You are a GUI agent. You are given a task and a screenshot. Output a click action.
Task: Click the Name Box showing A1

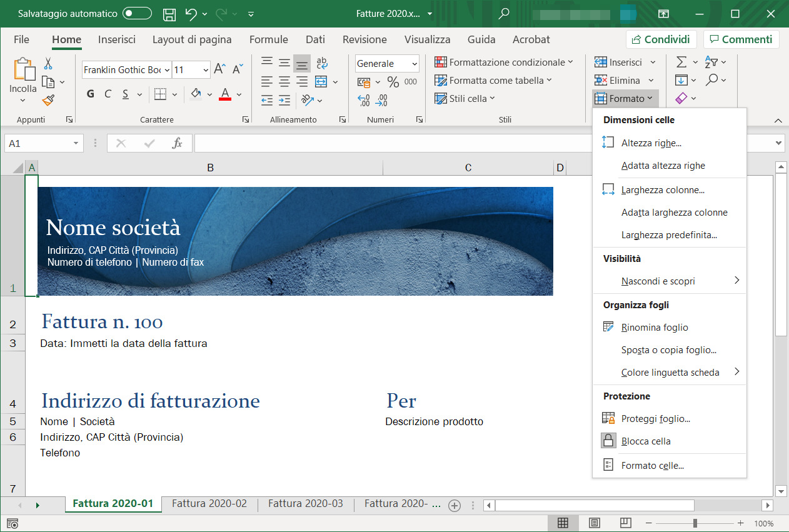coord(36,143)
